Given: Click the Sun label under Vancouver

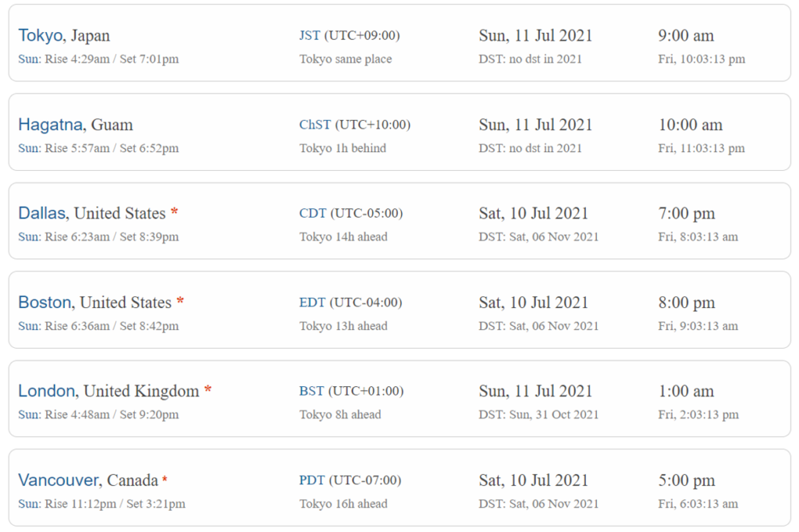Looking at the screenshot, I should point(29,504).
